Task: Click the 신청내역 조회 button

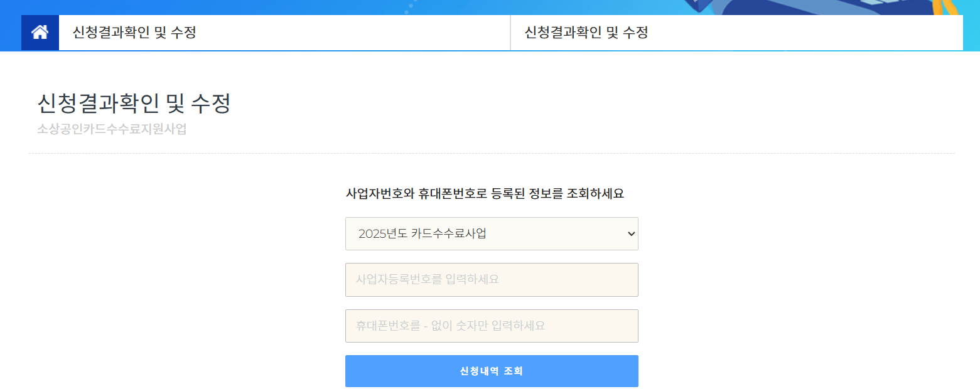Action: [492, 371]
